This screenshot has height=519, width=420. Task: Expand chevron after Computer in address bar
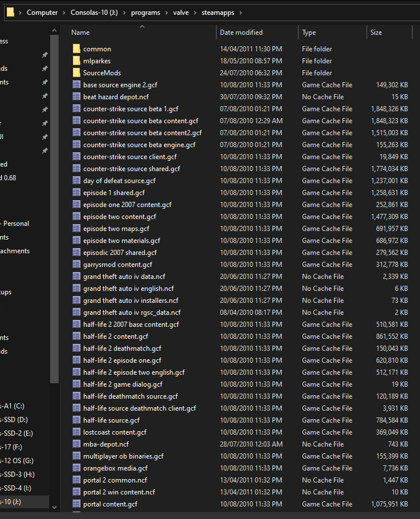[x=64, y=13]
